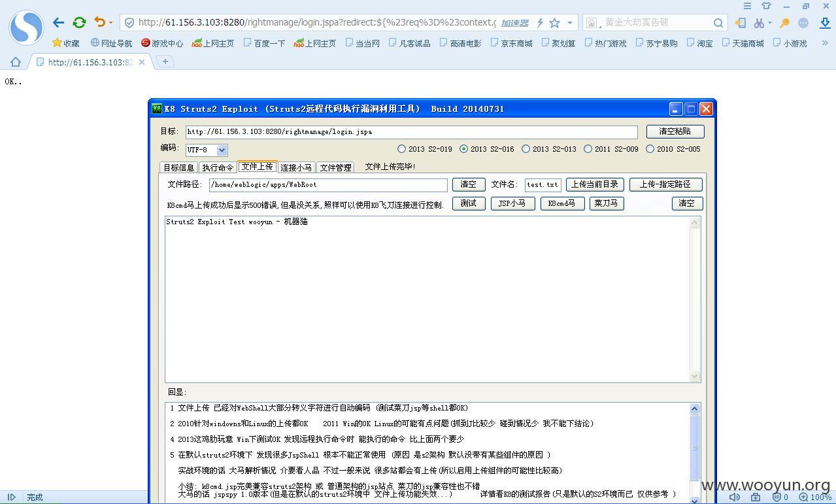836x504 pixels.
Task: Click 清空 button next to file path
Action: pyautogui.click(x=469, y=184)
